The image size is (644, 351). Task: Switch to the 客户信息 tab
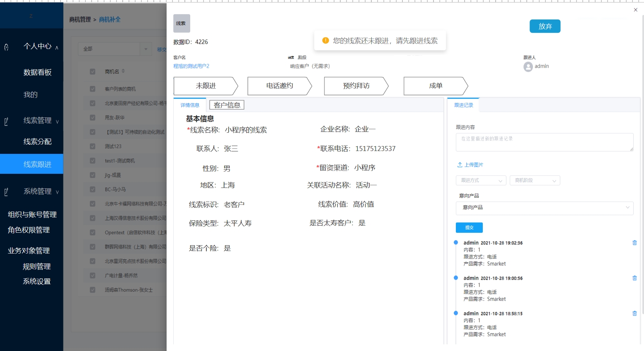point(227,105)
